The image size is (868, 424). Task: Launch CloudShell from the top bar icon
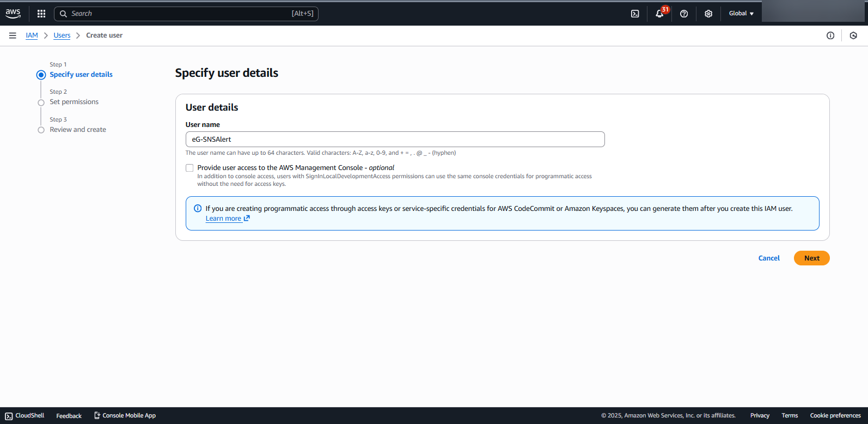point(635,14)
